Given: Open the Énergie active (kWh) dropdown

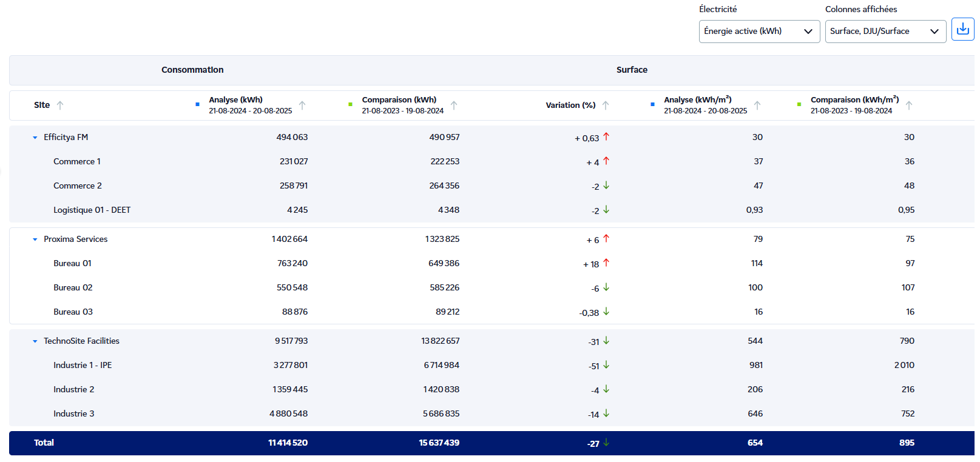Looking at the screenshot, I should tap(759, 32).
